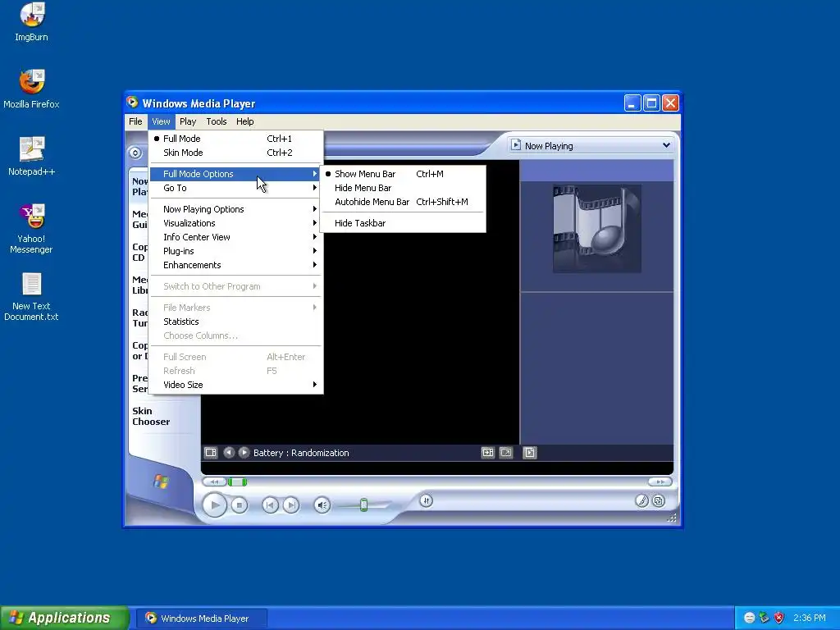Open the Help menu

pyautogui.click(x=244, y=121)
